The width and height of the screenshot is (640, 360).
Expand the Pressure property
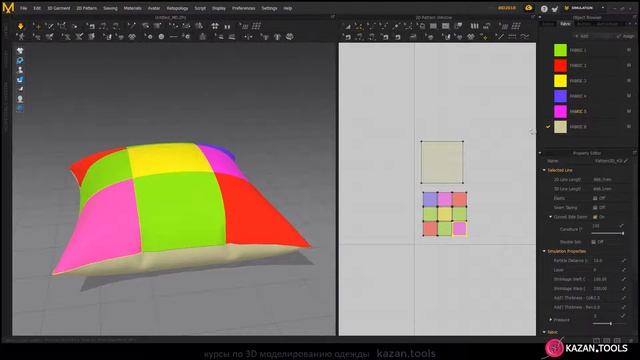(x=551, y=320)
